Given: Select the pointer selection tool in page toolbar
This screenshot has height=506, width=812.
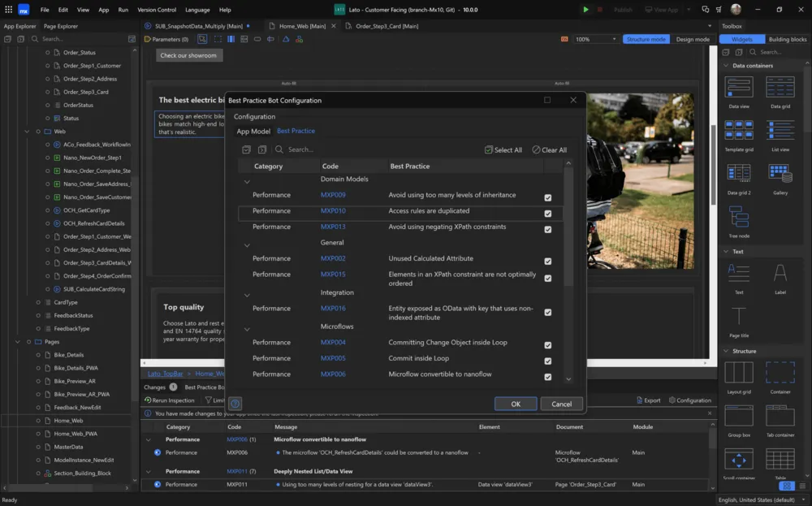Looking at the screenshot, I should pos(202,39).
